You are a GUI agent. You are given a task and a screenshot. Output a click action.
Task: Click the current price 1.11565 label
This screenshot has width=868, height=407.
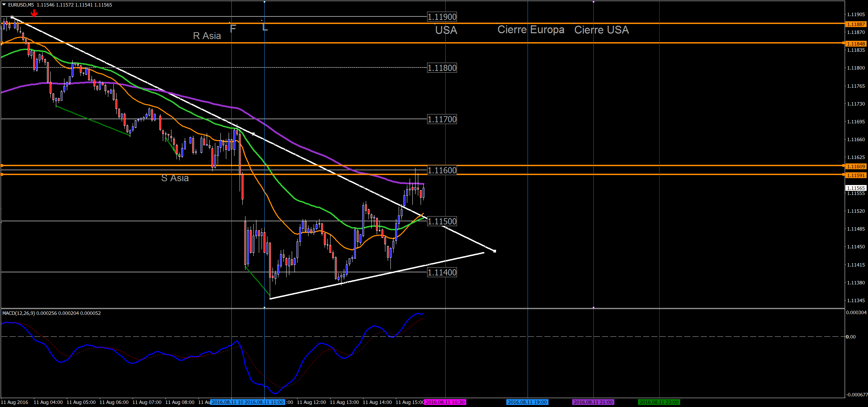point(856,188)
